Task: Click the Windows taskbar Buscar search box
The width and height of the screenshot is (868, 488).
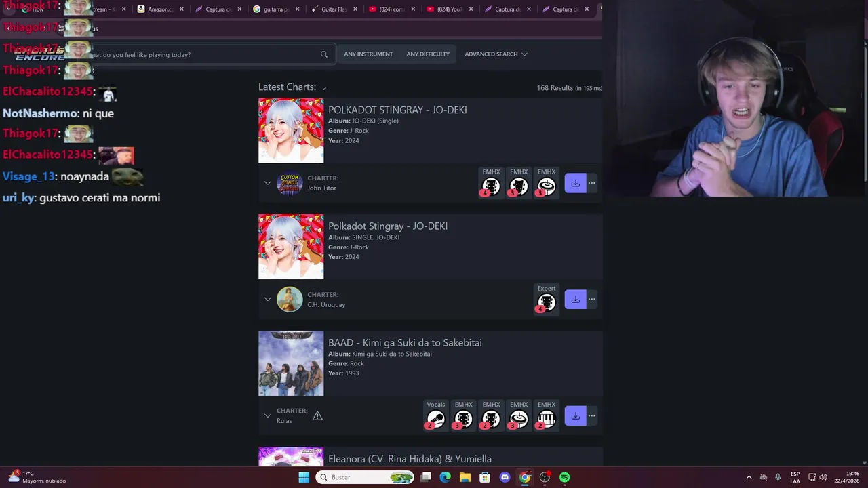Action: 366,477
